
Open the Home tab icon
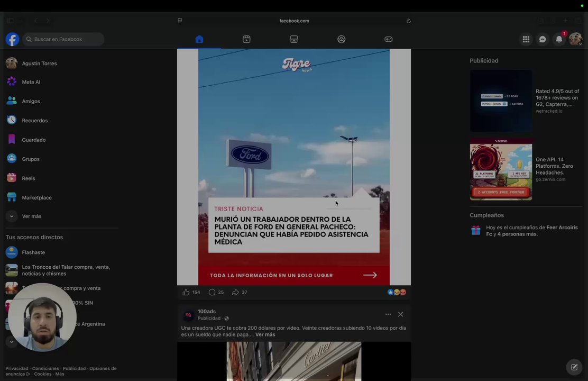coord(199,39)
